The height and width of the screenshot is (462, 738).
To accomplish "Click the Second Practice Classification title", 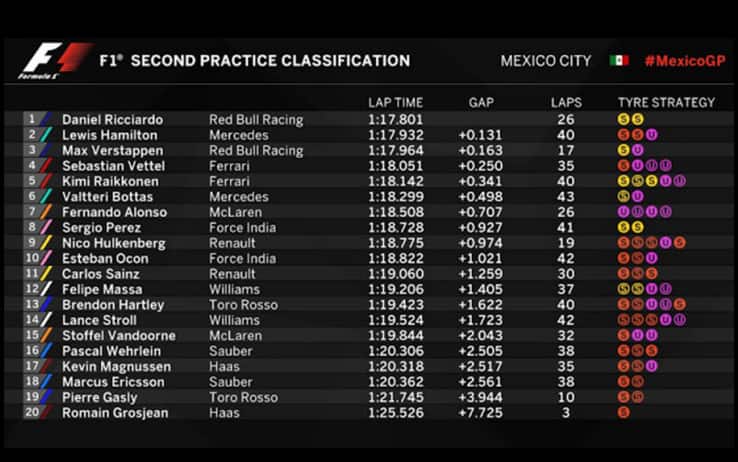I will [270, 61].
